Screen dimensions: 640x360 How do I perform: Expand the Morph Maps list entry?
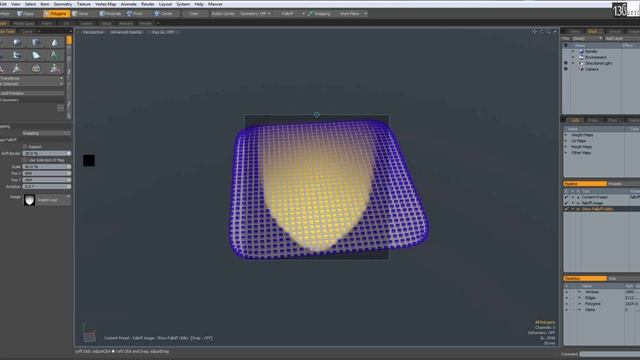tap(566, 147)
